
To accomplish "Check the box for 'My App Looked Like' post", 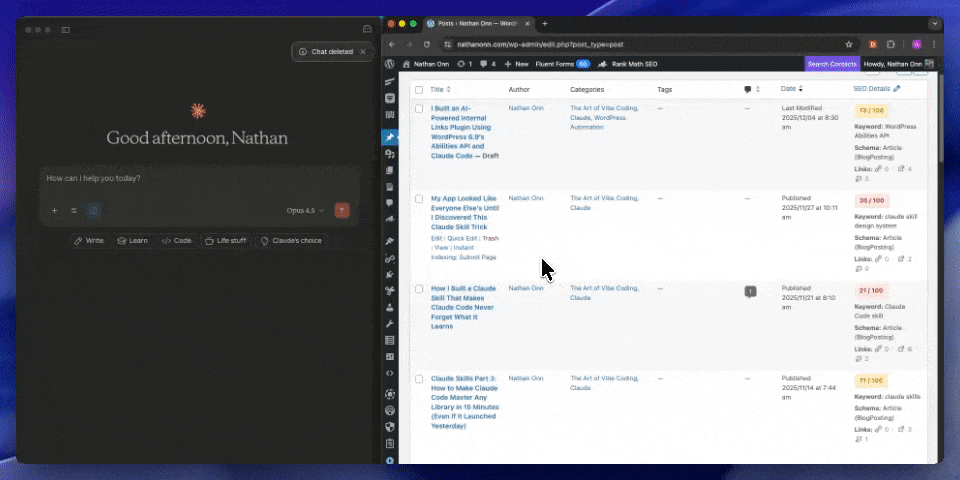I will tap(419, 199).
